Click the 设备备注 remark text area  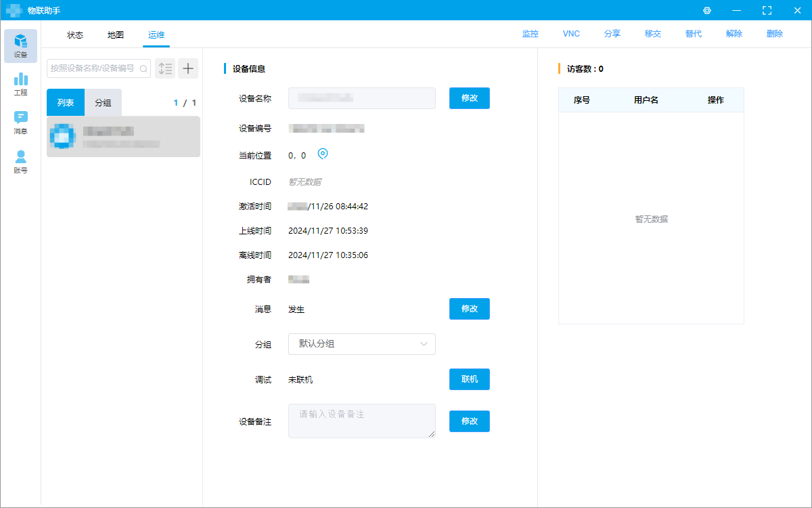[361, 421]
